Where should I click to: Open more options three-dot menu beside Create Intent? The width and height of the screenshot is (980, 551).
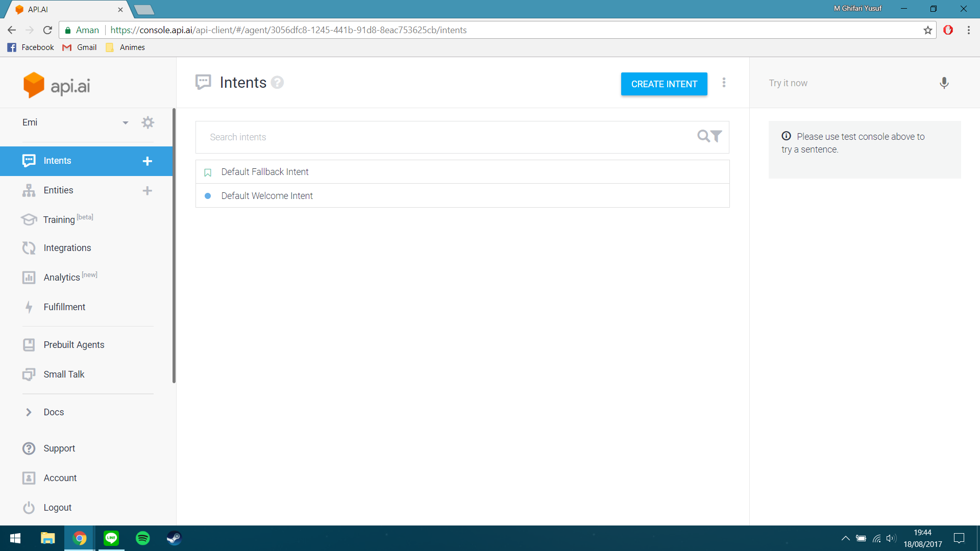(724, 83)
